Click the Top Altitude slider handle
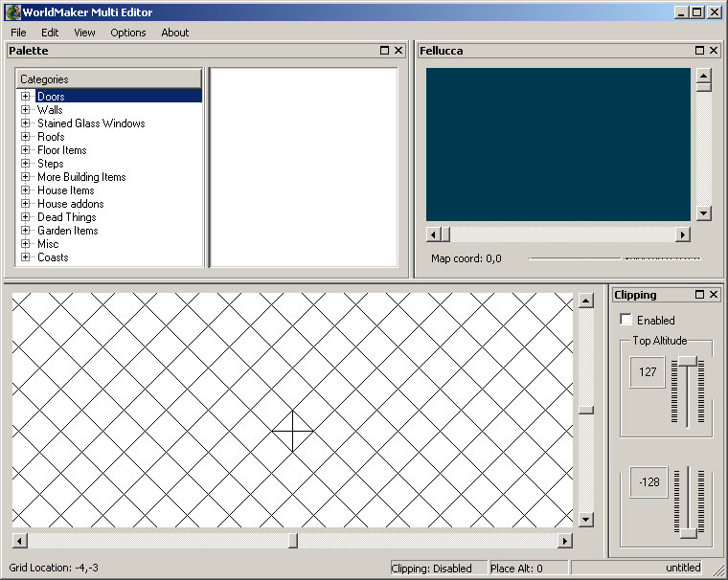728x580 pixels. click(688, 361)
